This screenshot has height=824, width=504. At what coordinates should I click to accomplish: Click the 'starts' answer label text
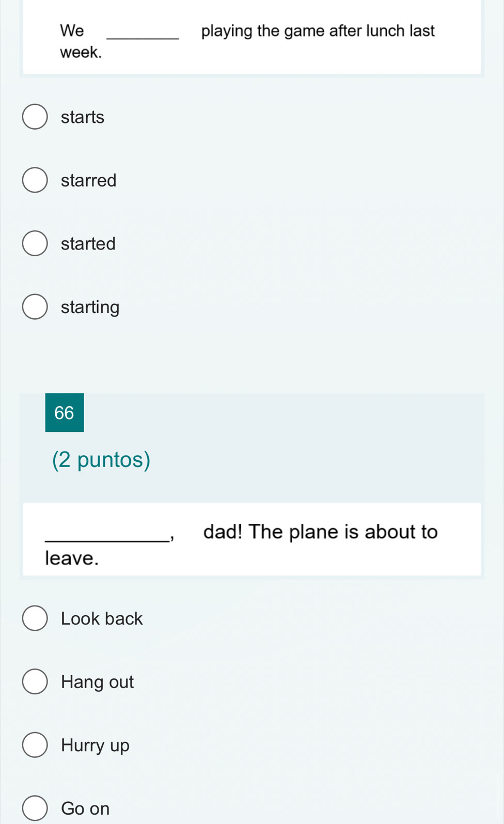tap(83, 117)
